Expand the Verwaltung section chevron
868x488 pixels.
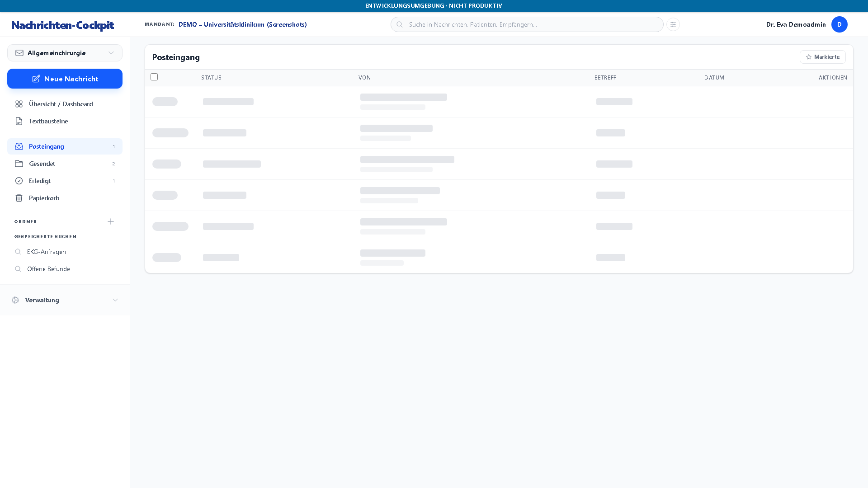(115, 300)
